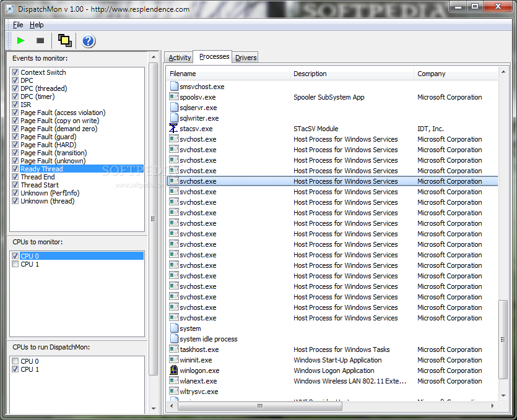Select the Processes tab
The height and width of the screenshot is (420, 517).
click(214, 57)
